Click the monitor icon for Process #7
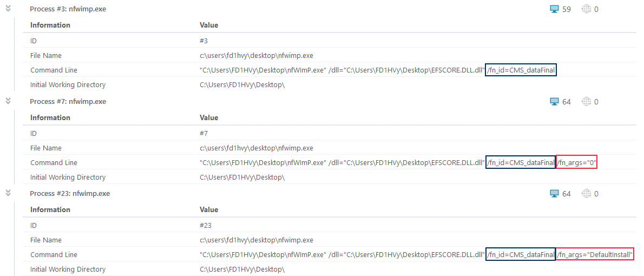644x276 pixels. [x=555, y=101]
